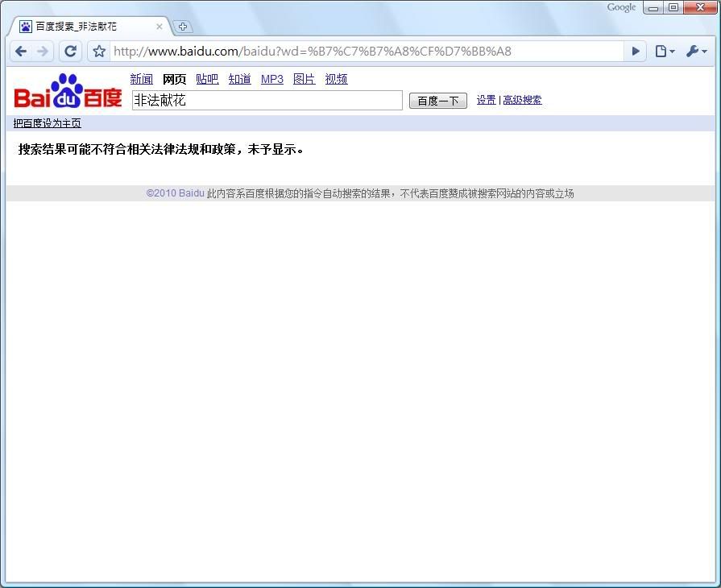Open the 高级搜索 advanced search link

pyautogui.click(x=522, y=100)
